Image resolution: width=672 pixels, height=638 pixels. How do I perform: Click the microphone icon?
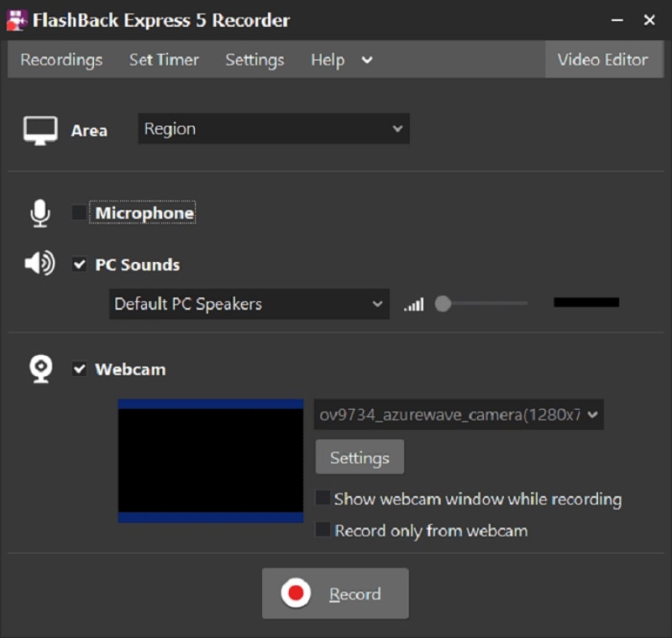39,212
